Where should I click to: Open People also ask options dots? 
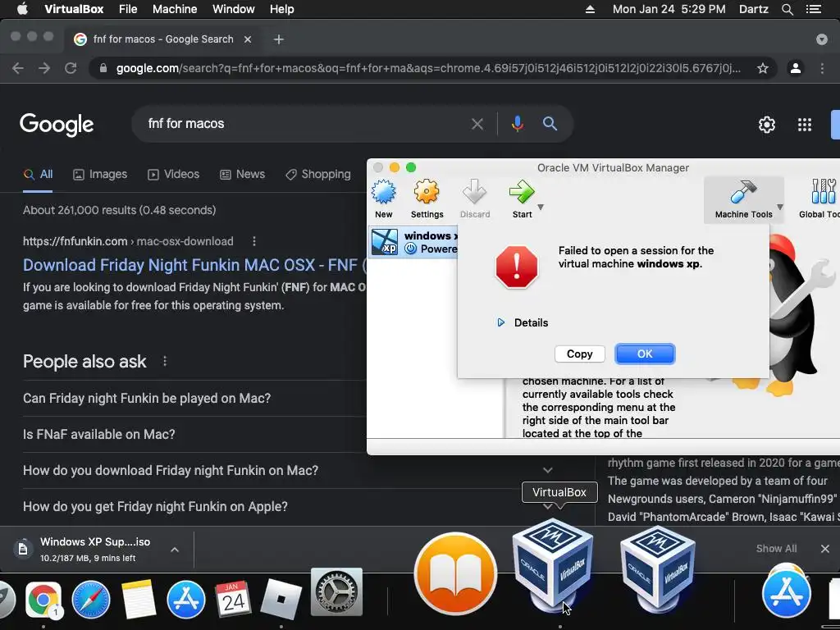click(x=164, y=362)
